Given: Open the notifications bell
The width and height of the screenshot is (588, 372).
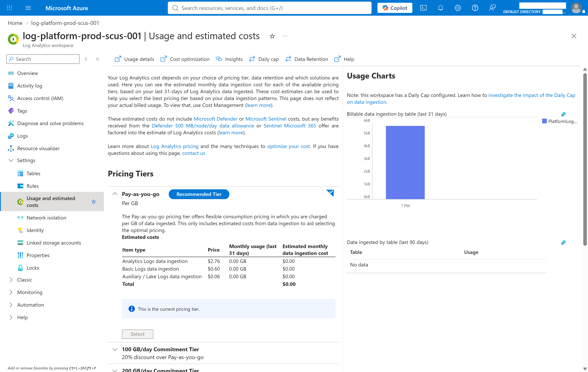Looking at the screenshot, I should click(440, 8).
